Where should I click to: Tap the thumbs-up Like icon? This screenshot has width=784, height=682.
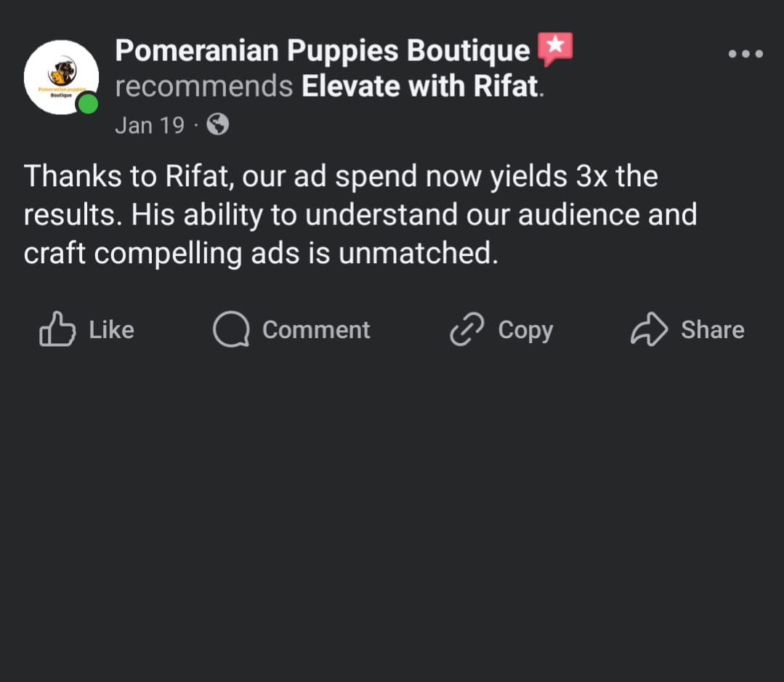pos(57,329)
